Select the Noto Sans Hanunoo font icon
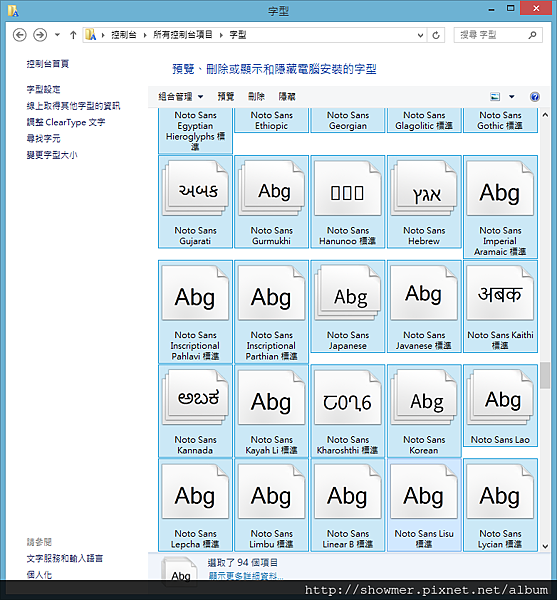Image resolution: width=557 pixels, height=600 pixels. point(347,189)
